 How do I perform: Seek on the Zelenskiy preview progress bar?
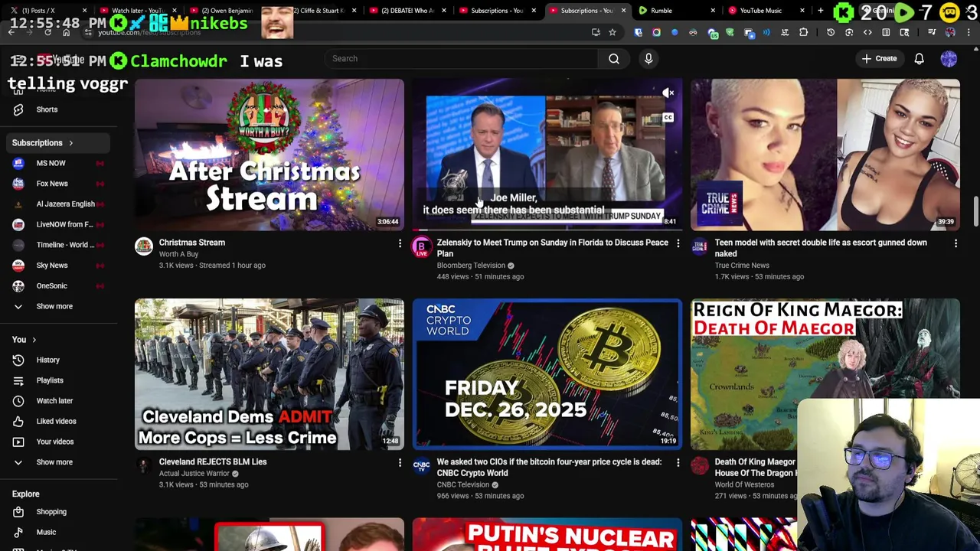pyautogui.click(x=547, y=229)
